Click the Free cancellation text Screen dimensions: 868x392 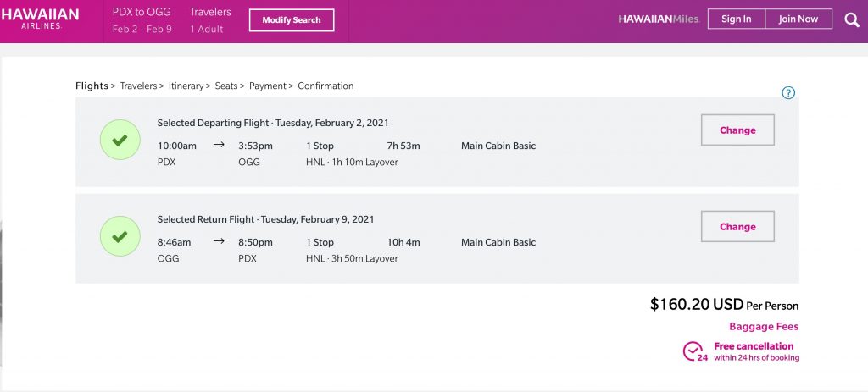[754, 346]
